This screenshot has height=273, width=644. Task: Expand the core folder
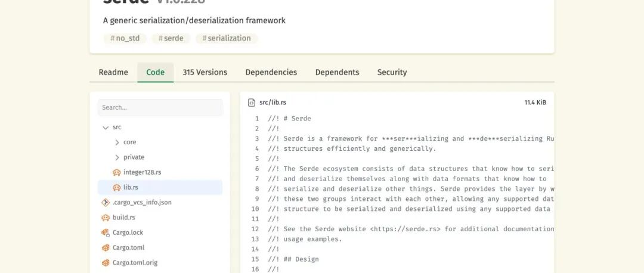click(117, 142)
